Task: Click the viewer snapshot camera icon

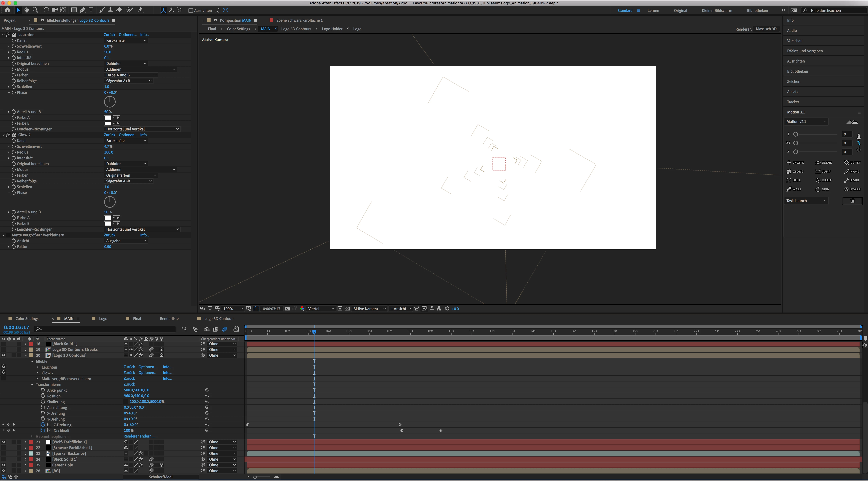Action: (287, 309)
